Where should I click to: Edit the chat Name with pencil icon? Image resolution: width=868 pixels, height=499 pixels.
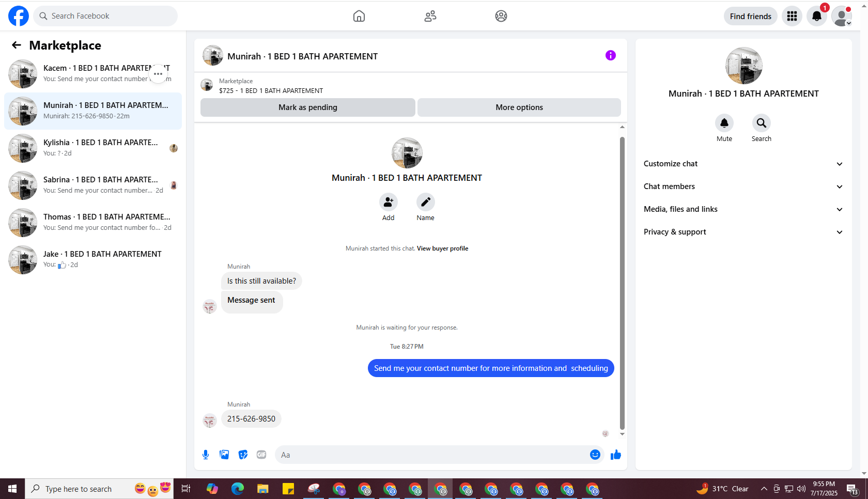pos(426,202)
